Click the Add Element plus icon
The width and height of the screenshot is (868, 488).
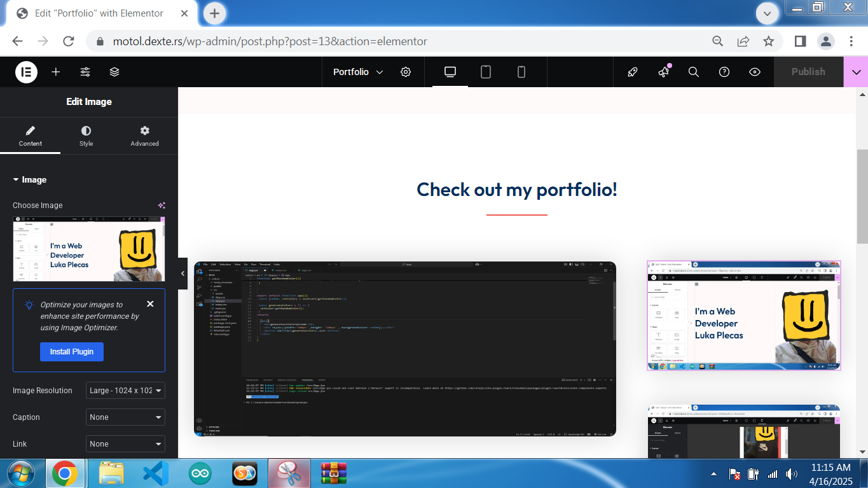tap(56, 72)
